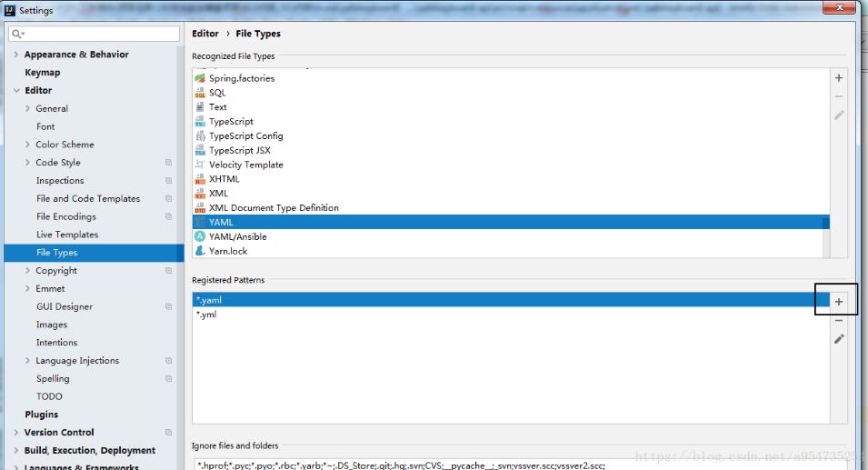Select the Spring.factories file type
This screenshot has height=470, width=868.
pos(241,78)
